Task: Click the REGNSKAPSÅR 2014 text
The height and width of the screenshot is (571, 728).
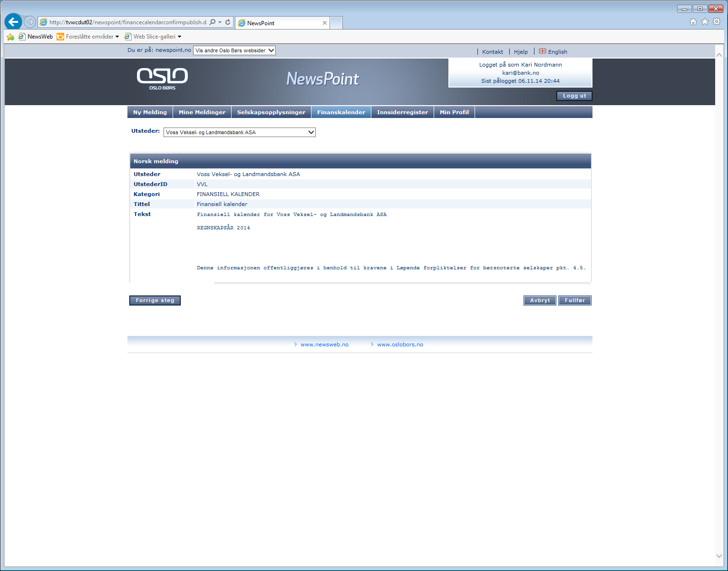Action: tap(223, 228)
